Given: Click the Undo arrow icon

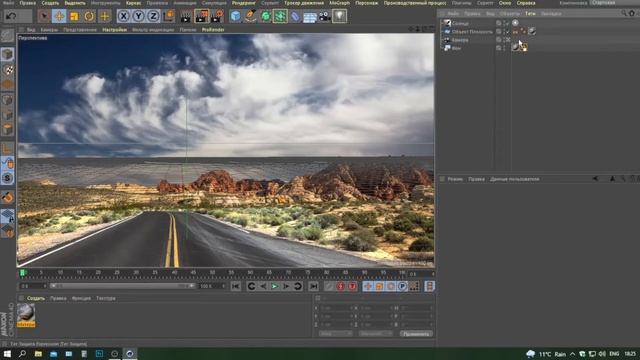Looking at the screenshot, I should [x=11, y=16].
